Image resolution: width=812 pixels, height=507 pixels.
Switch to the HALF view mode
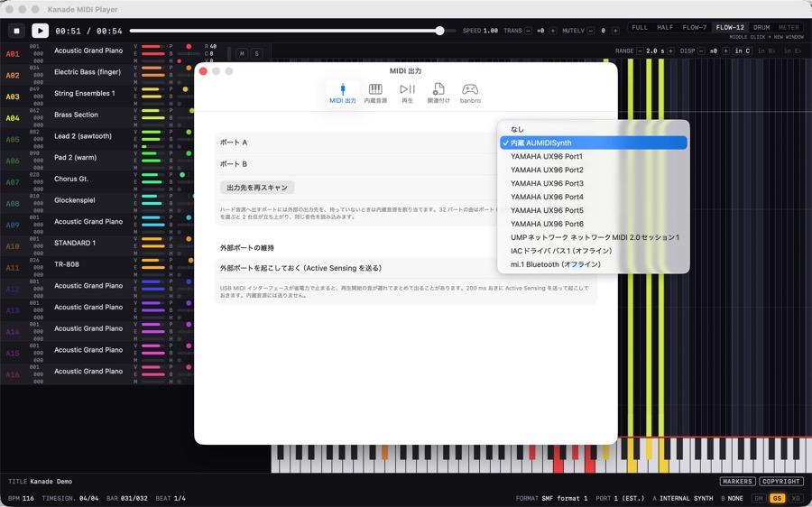coord(665,27)
